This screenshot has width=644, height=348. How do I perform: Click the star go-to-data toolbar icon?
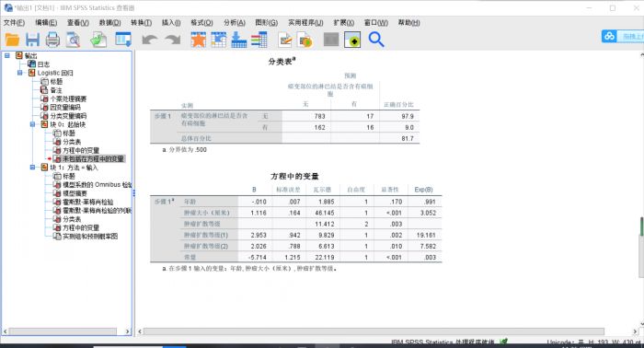coord(199,40)
